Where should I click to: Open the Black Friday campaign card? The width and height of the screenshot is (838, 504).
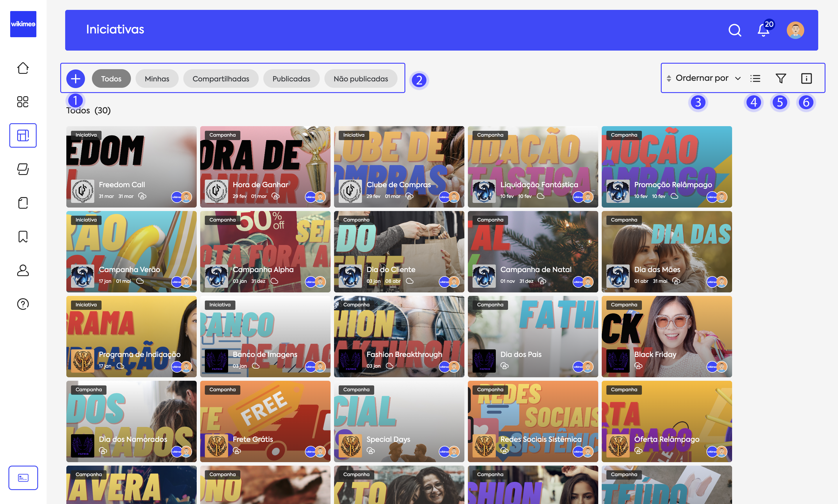pyautogui.click(x=666, y=336)
